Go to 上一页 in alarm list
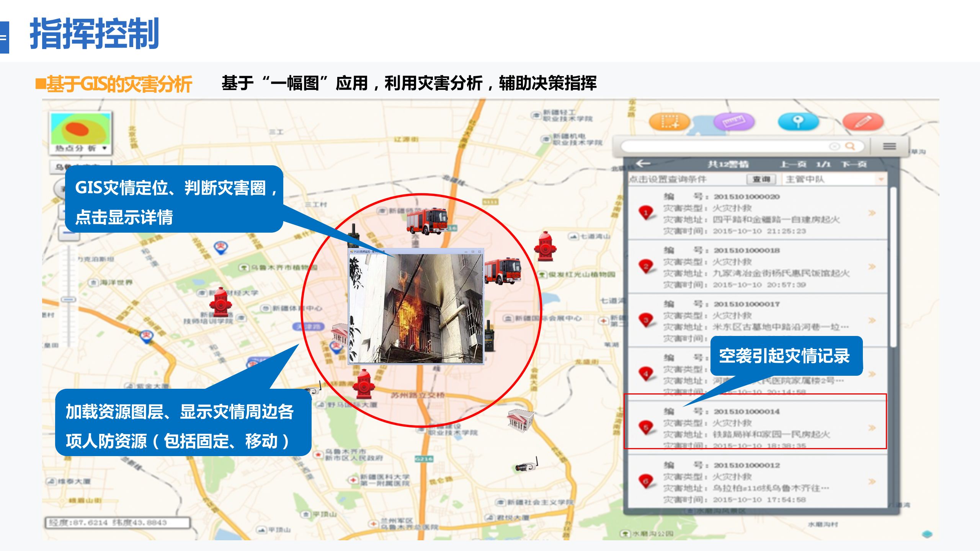This screenshot has width=980, height=551. [x=793, y=164]
